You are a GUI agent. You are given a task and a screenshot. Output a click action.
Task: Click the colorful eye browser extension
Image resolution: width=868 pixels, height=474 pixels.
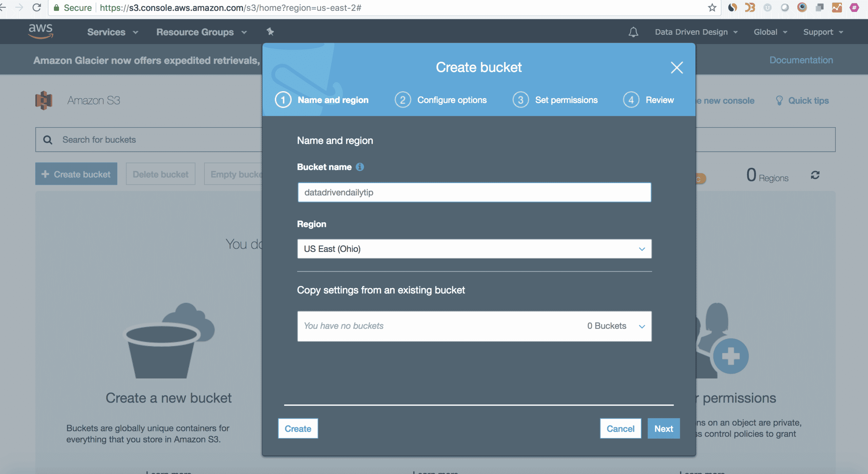coord(802,7)
